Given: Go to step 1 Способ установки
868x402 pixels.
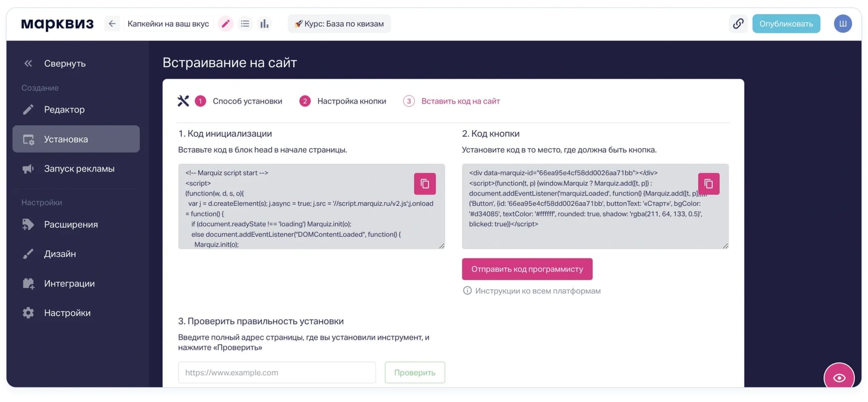Looking at the screenshot, I should tap(239, 101).
